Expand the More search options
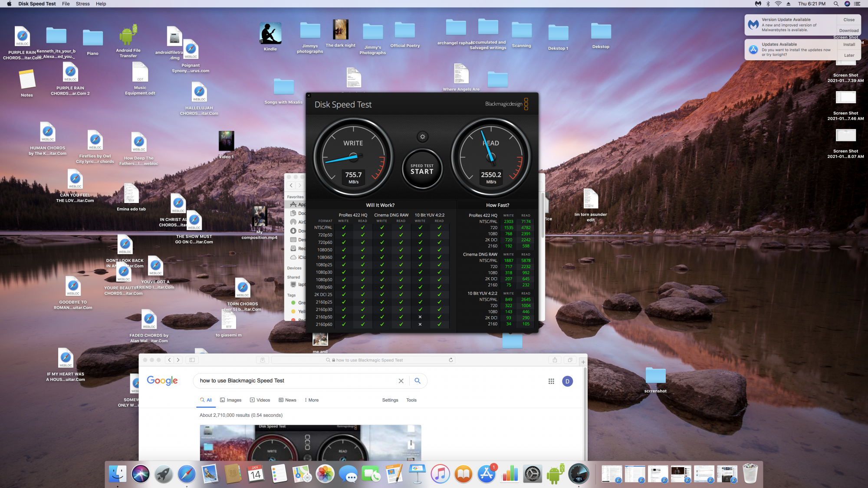 (x=312, y=400)
